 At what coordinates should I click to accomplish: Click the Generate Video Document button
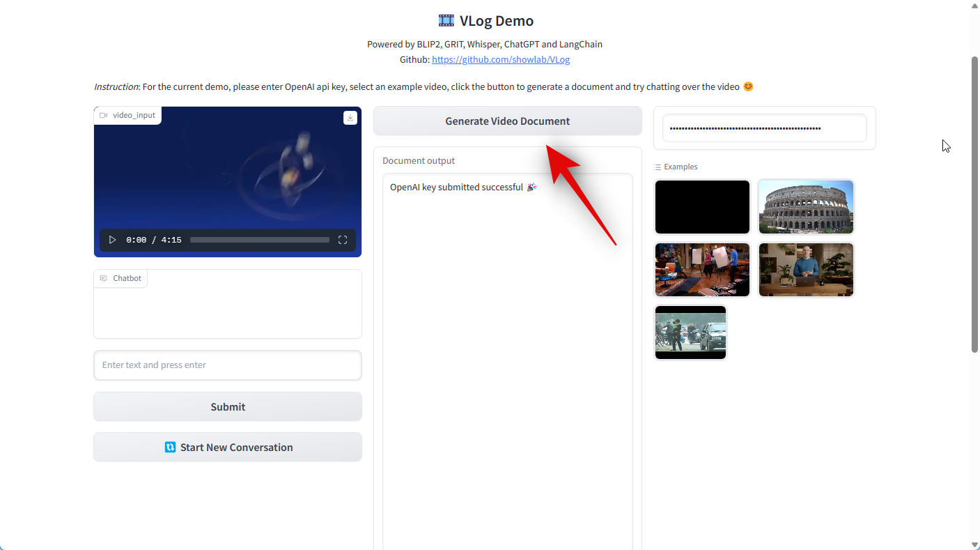(508, 121)
